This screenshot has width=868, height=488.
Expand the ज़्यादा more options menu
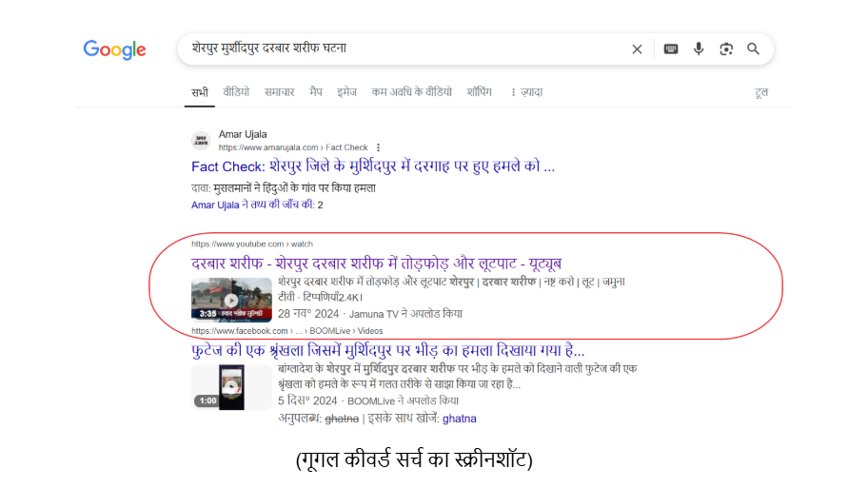pyautogui.click(x=526, y=92)
